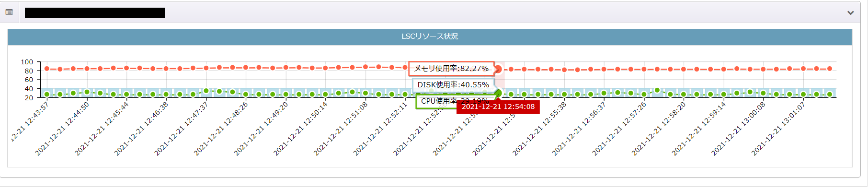Collapse the panel with the chevron arrow
Image resolution: width=868 pixels, height=190 pixels.
pos(851,13)
